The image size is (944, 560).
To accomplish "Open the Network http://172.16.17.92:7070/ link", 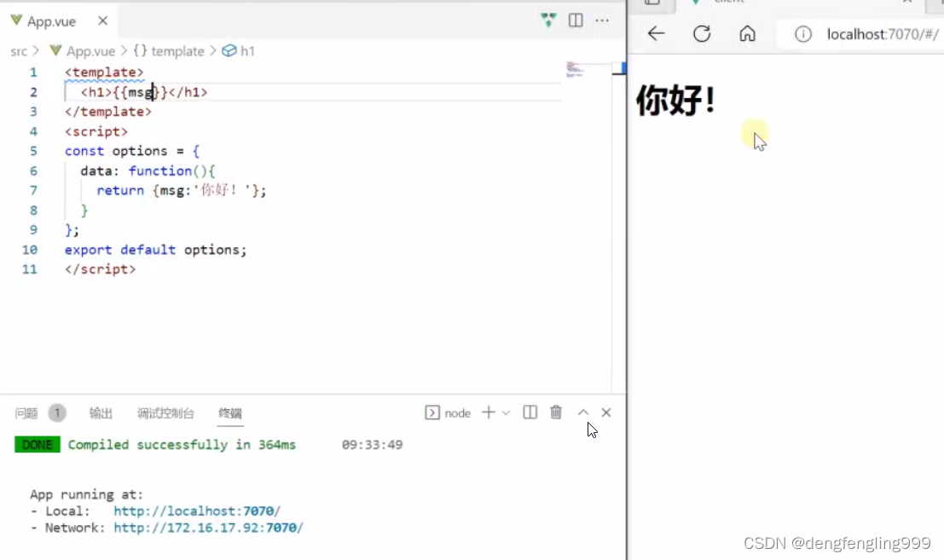I will pyautogui.click(x=208, y=528).
